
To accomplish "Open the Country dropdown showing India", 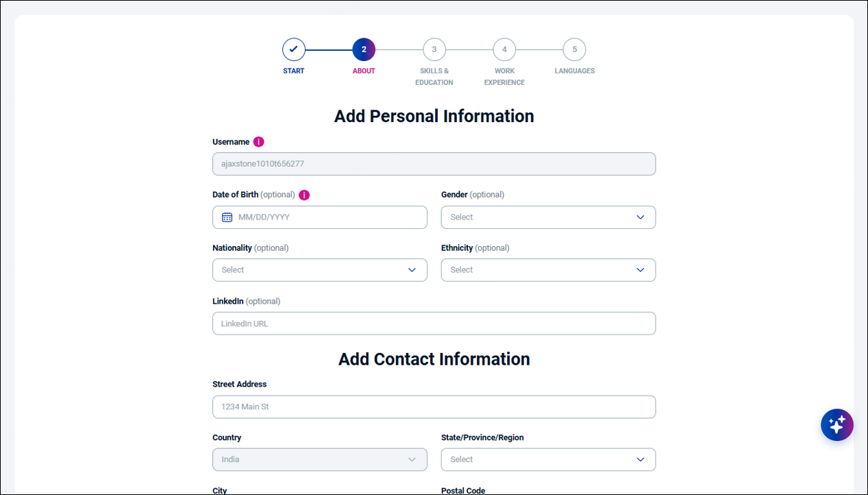I will (319, 459).
